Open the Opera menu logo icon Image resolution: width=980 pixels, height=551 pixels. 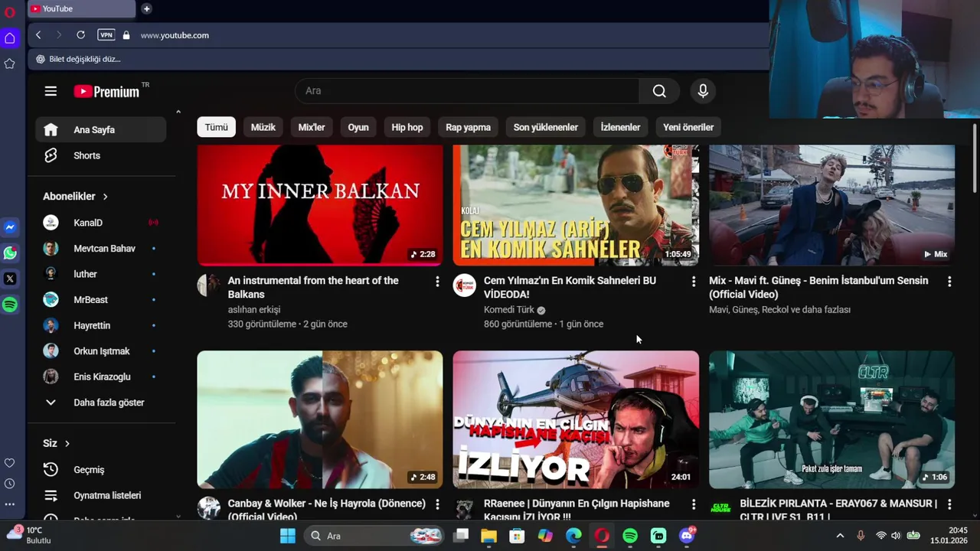tap(10, 12)
